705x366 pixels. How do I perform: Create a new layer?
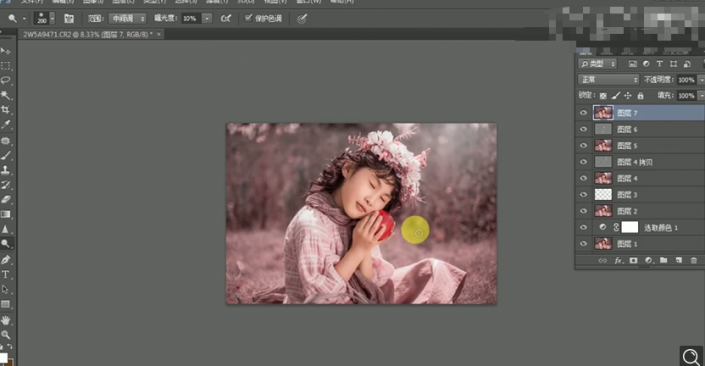point(678,260)
